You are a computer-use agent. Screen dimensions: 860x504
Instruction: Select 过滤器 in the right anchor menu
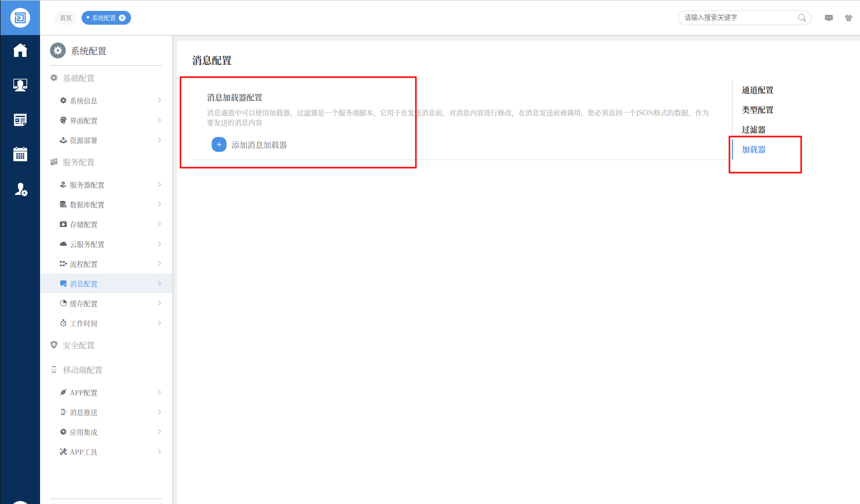coord(753,130)
